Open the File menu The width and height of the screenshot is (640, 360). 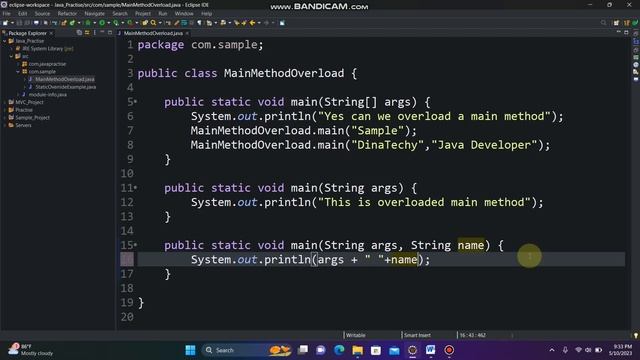(7, 13)
